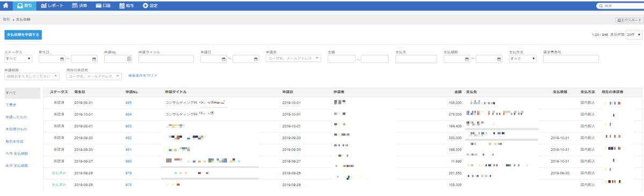Image resolution: width=644 pixels, height=196 pixels.
Task: Open calendar for 申請日 end date
Action: [256, 59]
